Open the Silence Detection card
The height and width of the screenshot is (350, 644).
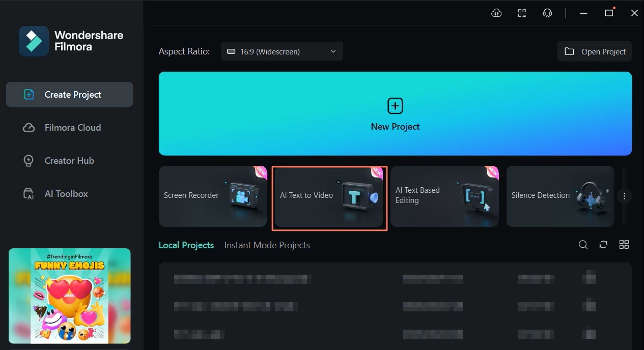coord(560,196)
